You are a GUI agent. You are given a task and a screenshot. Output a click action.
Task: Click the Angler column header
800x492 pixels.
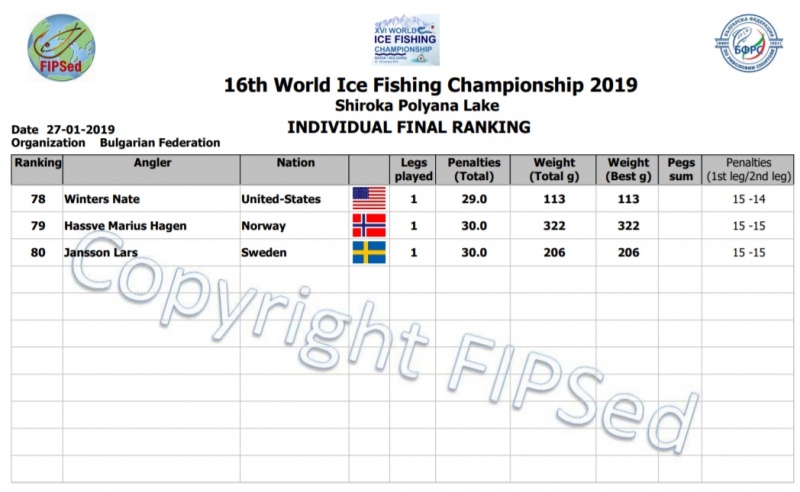(151, 163)
